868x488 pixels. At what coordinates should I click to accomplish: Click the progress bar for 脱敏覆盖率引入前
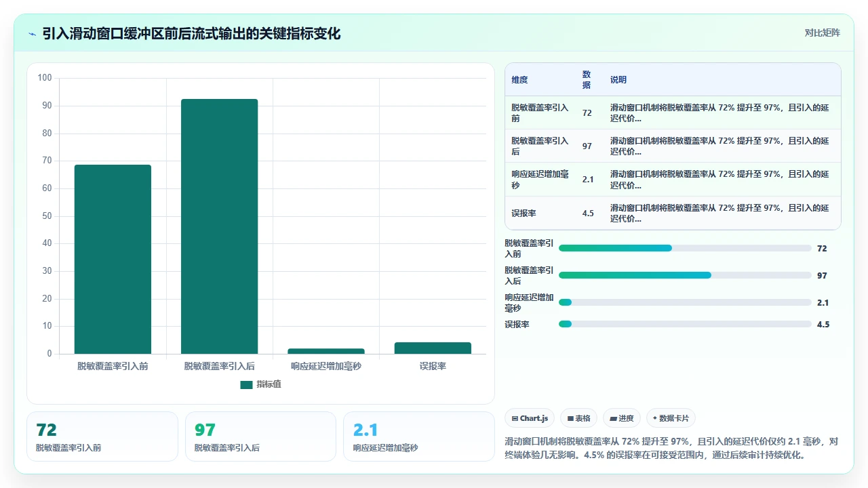[x=685, y=248]
